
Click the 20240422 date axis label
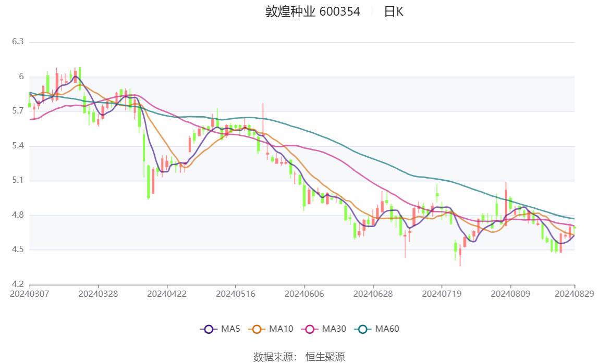coord(167,294)
